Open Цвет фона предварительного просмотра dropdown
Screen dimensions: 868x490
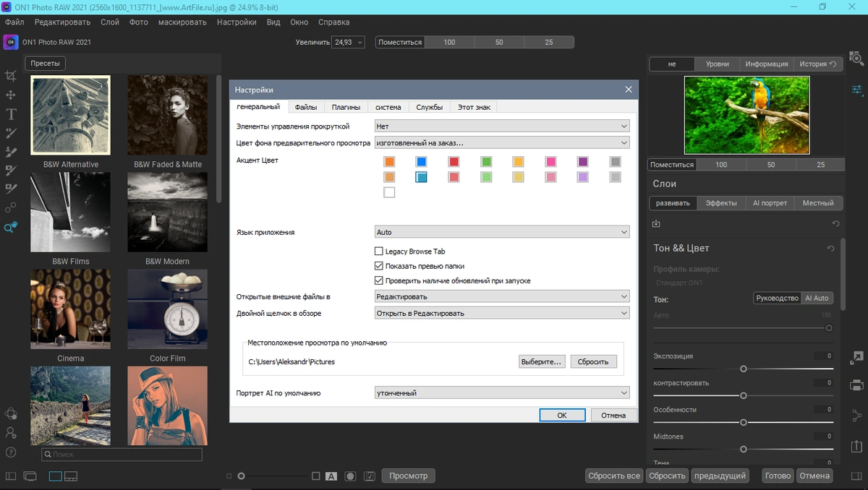(x=502, y=143)
